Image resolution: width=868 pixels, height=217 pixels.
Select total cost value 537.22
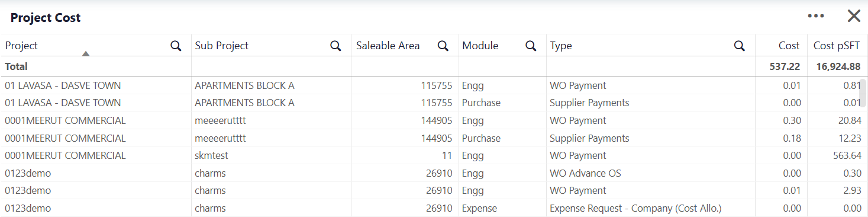pos(786,66)
